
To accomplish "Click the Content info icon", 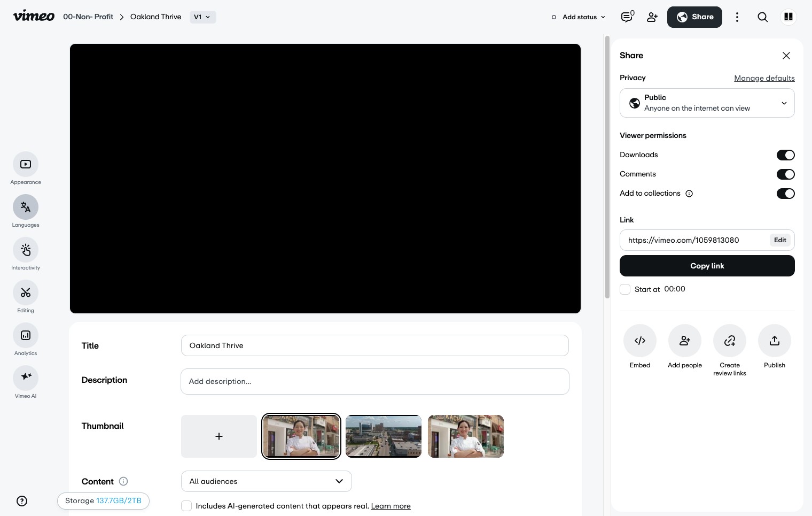I will [123, 481].
